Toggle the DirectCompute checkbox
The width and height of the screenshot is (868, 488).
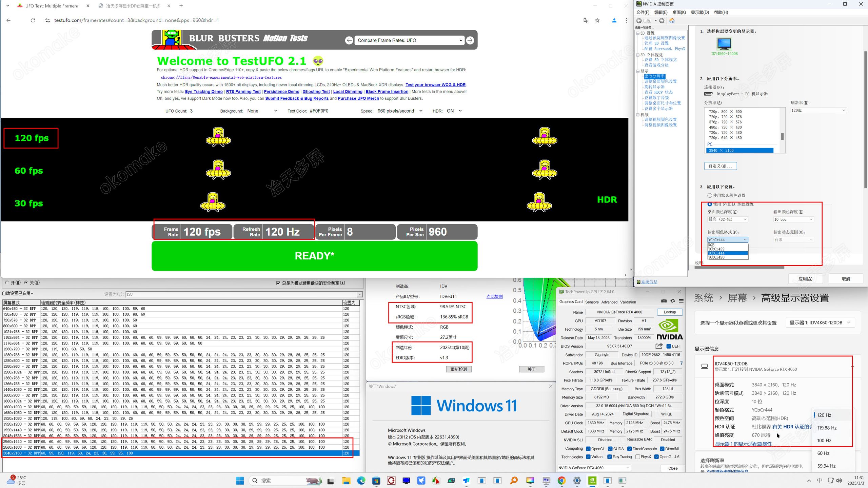coord(629,449)
